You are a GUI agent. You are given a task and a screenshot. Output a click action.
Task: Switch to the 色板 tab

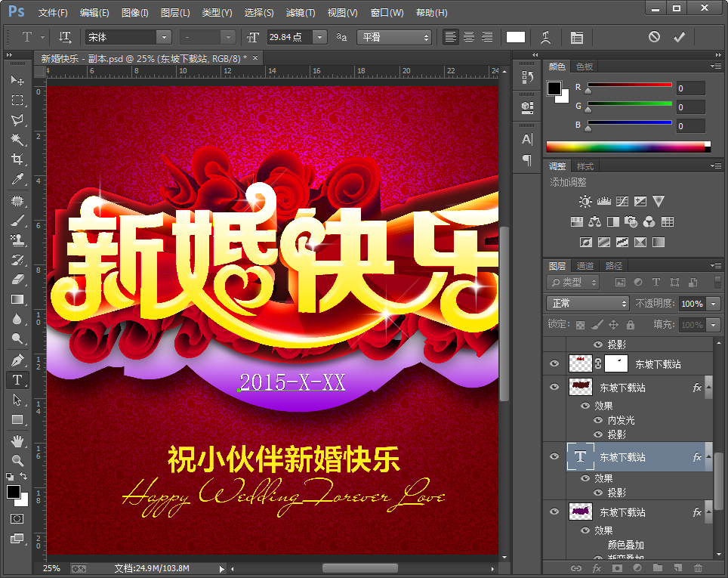click(584, 66)
